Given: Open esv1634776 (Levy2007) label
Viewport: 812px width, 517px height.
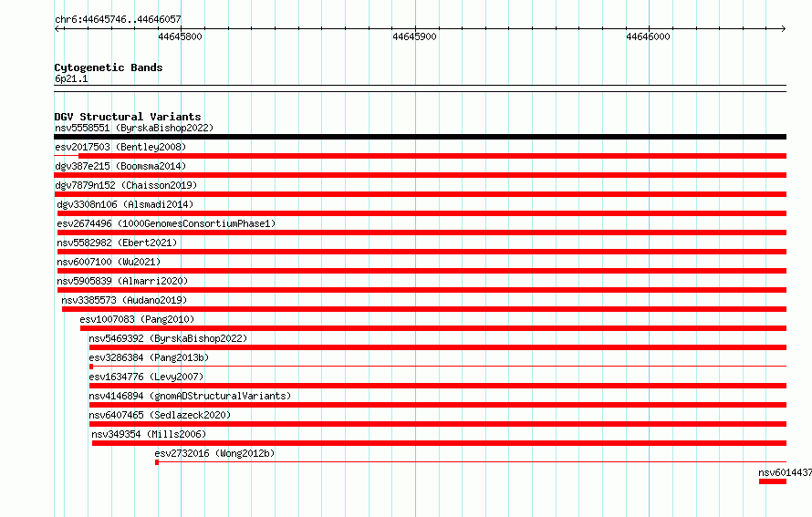Looking at the screenshot, I should click(x=147, y=377).
